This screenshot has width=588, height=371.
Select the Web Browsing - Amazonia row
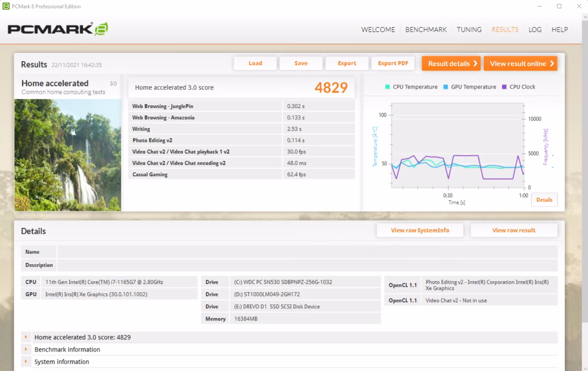tap(242, 117)
